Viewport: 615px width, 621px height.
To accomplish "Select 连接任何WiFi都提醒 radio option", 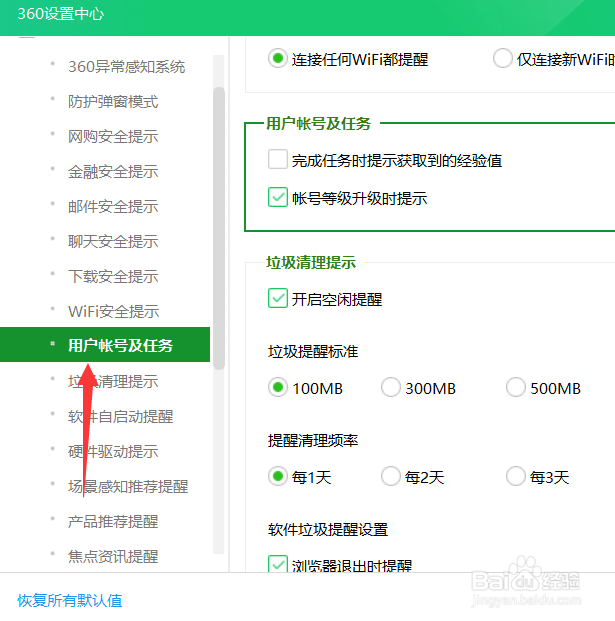I will point(278,59).
